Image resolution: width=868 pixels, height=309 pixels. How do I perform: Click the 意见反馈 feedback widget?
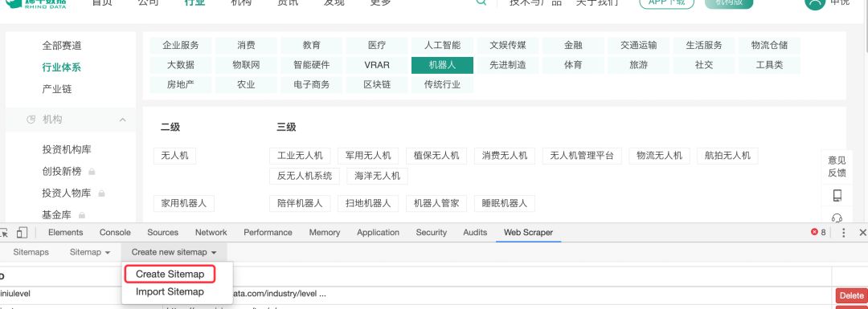coord(837,166)
